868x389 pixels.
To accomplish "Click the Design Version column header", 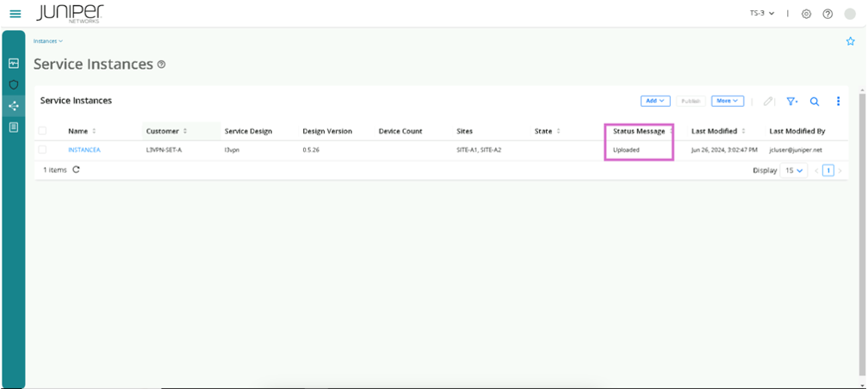I will tap(327, 131).
